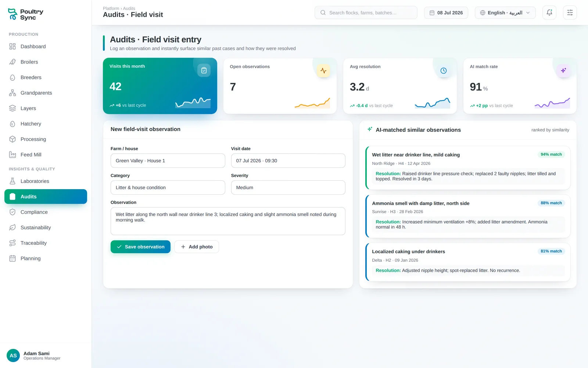Click the Breeders egg icon

(x=12, y=77)
